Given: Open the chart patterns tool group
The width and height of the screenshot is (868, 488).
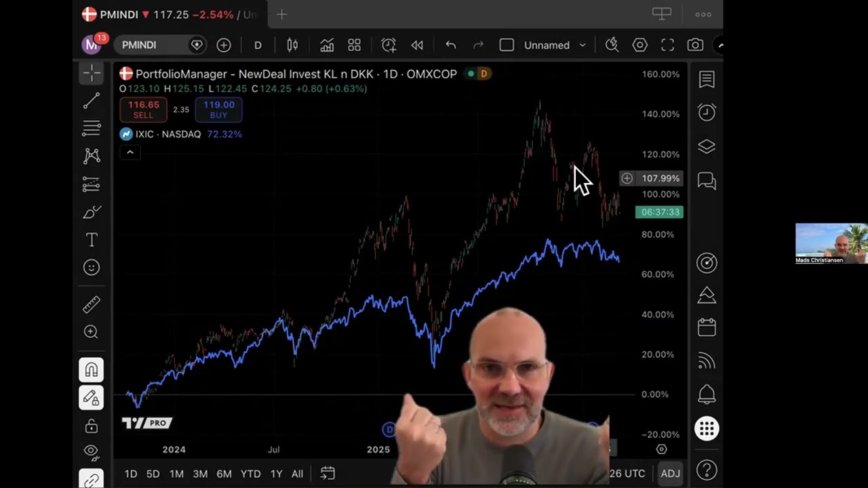Looking at the screenshot, I should pyautogui.click(x=92, y=156).
